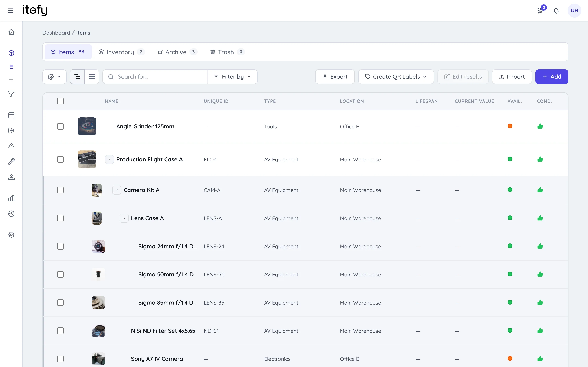Click the notifications bell icon
Screen dimensions: 588x367
[556, 10]
